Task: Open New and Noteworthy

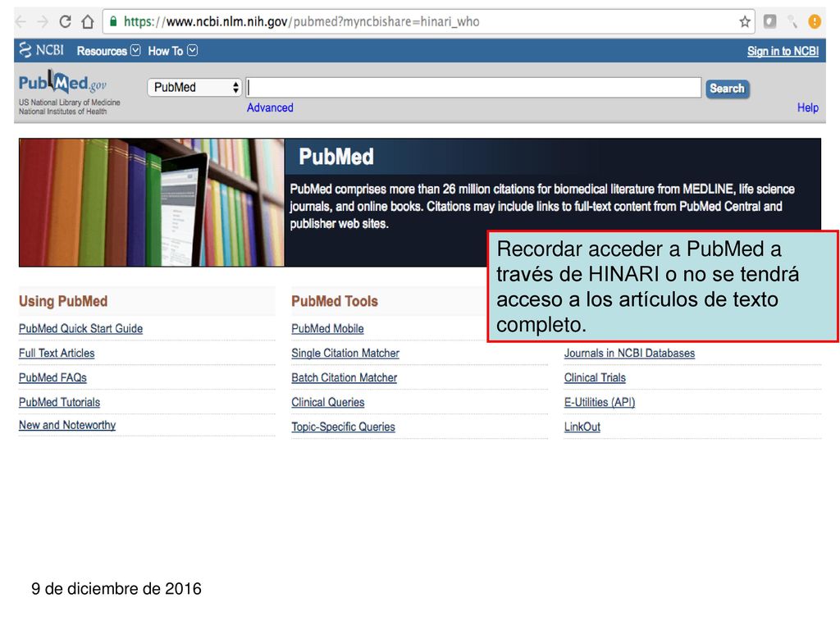Action: (x=67, y=425)
